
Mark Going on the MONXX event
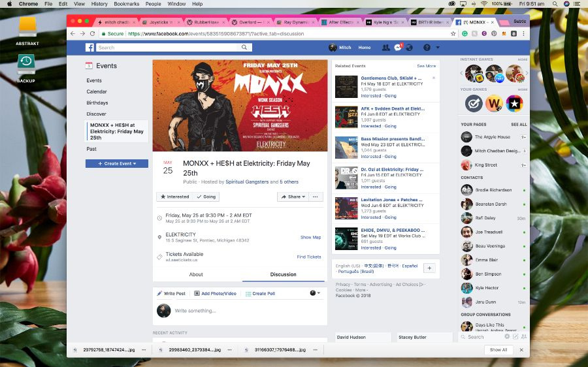click(206, 197)
